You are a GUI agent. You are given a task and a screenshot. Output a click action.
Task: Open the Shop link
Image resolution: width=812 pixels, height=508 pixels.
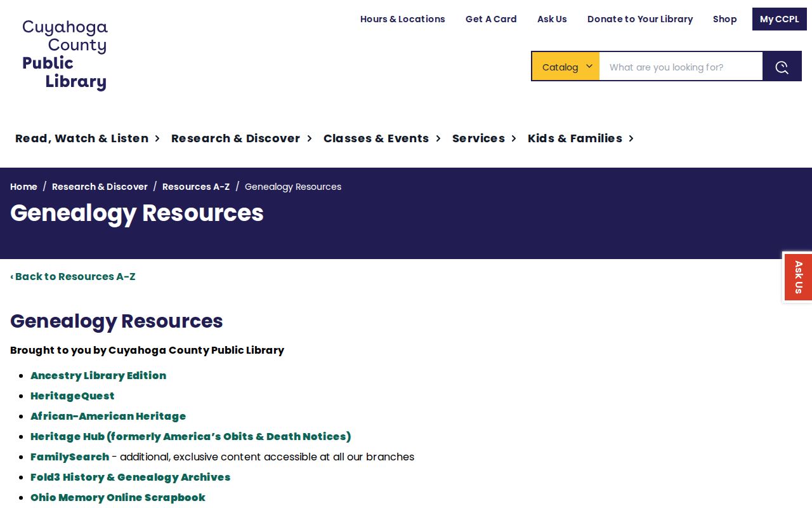click(x=724, y=19)
